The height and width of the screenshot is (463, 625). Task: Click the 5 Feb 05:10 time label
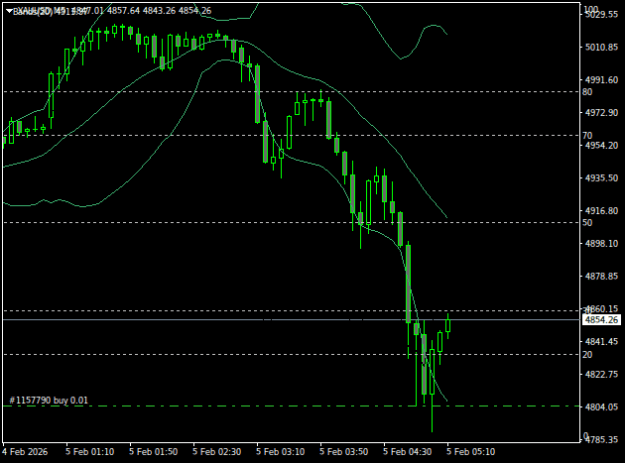(471, 452)
